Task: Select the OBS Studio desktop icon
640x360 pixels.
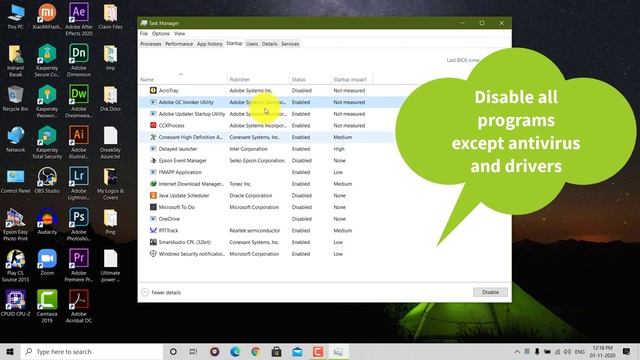Action: pyautogui.click(x=47, y=180)
